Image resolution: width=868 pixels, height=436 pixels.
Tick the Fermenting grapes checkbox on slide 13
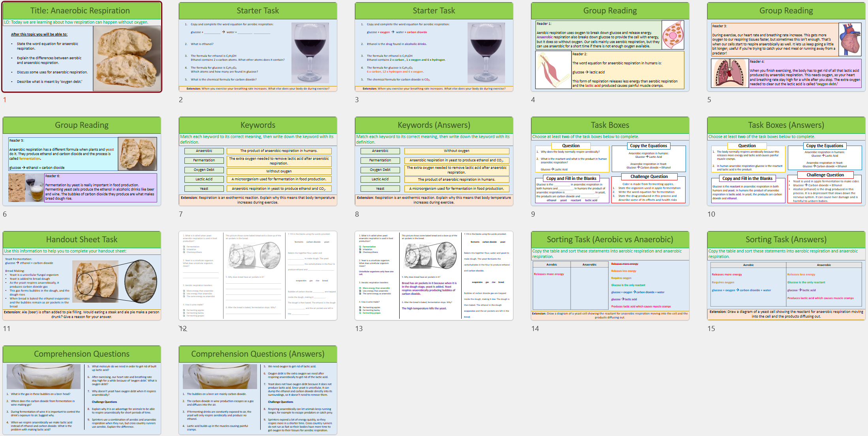tap(361, 313)
